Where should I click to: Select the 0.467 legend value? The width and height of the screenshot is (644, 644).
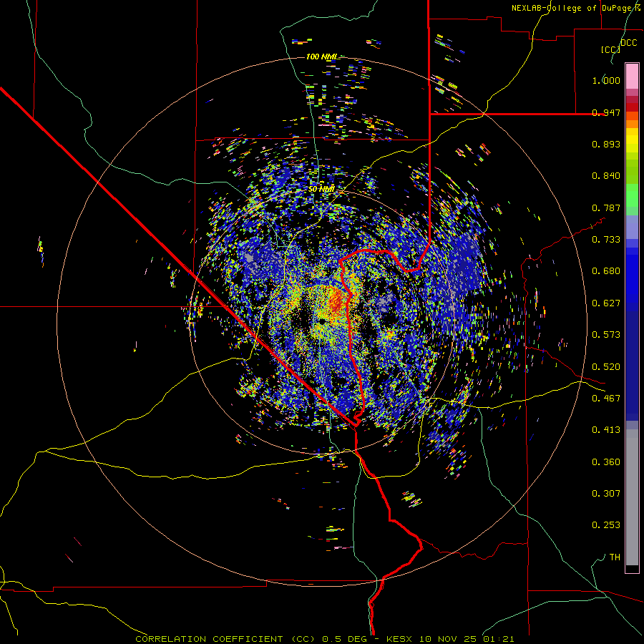click(x=606, y=399)
